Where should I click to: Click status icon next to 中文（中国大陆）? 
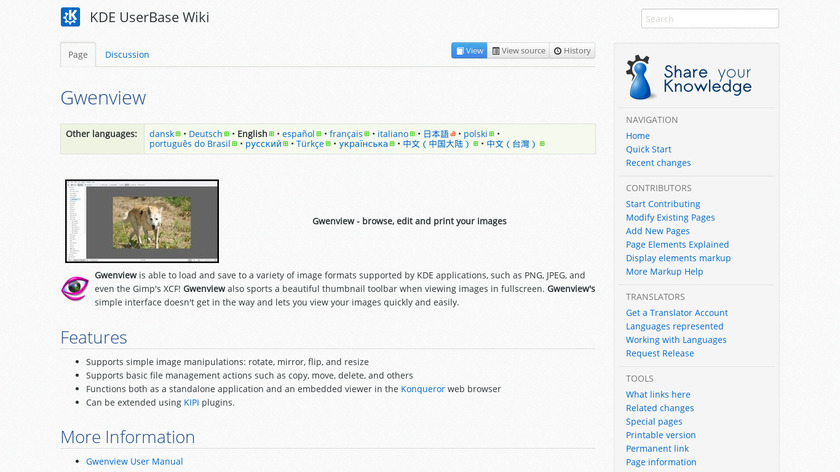[476, 144]
